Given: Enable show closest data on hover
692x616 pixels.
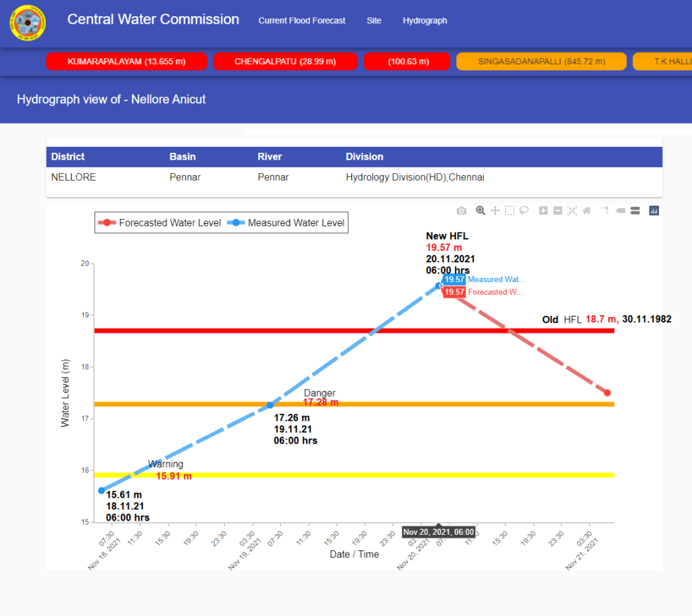Looking at the screenshot, I should [620, 211].
